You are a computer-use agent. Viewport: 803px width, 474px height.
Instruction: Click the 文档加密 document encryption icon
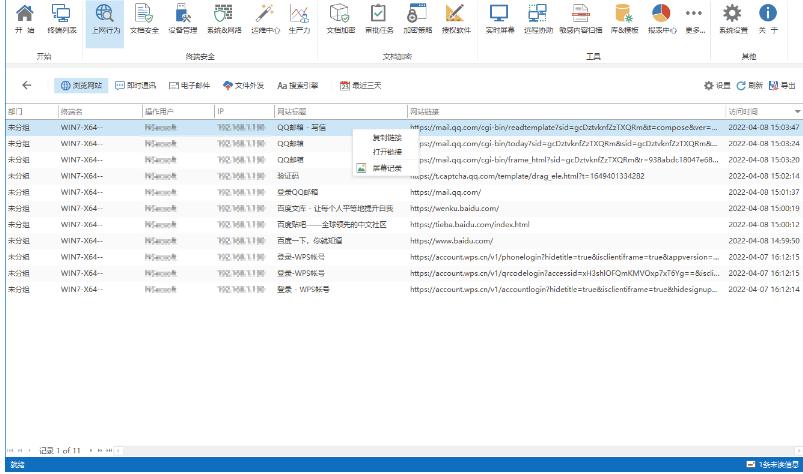pyautogui.click(x=342, y=18)
